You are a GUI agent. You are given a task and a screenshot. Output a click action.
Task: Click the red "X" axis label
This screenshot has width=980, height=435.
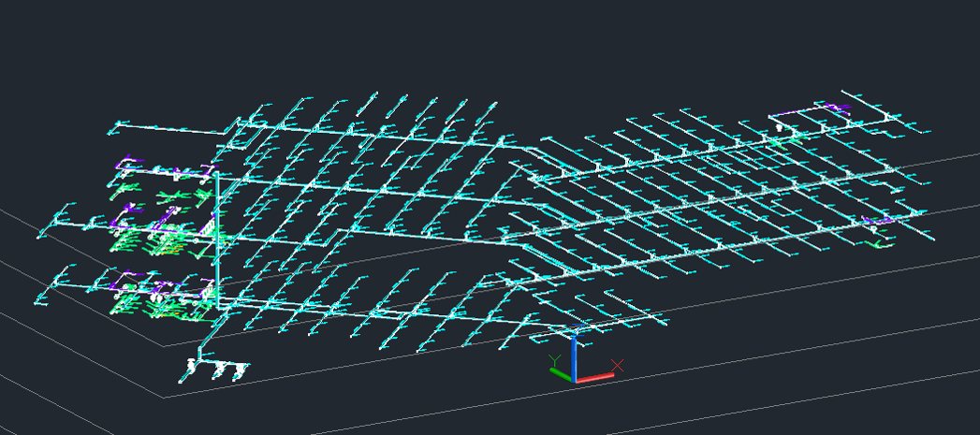click(618, 365)
